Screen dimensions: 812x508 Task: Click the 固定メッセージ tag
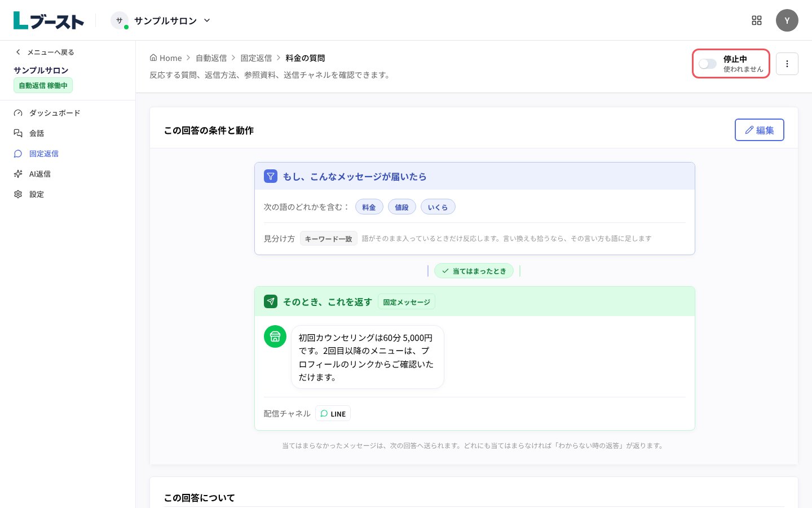[x=407, y=302]
